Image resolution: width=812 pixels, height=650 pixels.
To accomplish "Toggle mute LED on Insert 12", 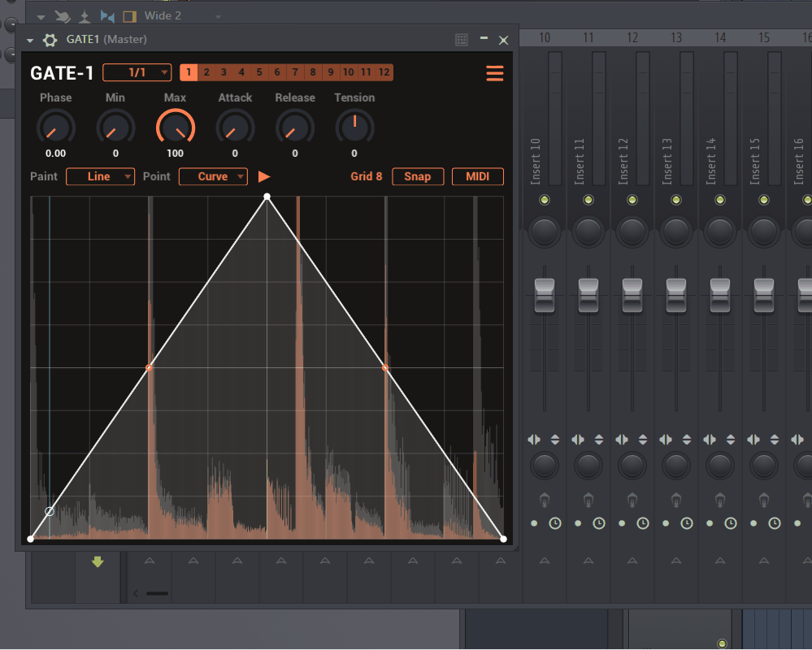I will (632, 200).
